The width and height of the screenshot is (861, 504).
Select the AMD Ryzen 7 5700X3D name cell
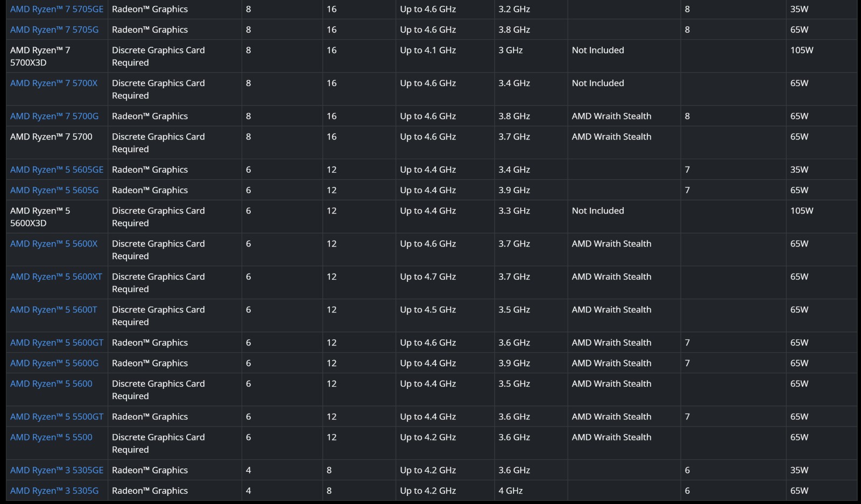[57, 56]
